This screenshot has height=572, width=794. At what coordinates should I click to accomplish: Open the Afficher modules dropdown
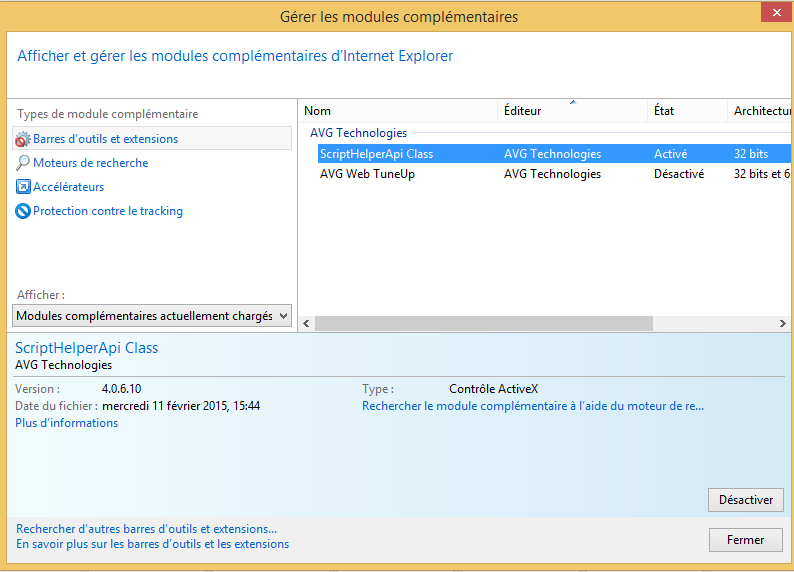coord(152,315)
